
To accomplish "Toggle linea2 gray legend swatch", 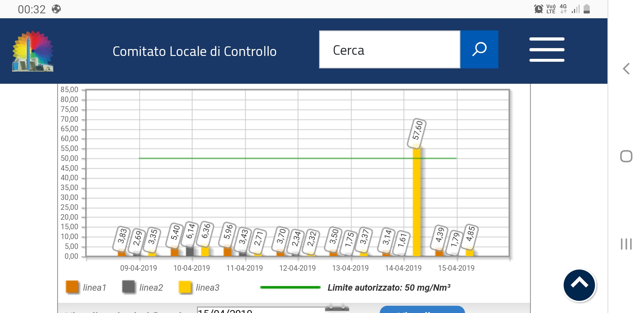I will [128, 287].
